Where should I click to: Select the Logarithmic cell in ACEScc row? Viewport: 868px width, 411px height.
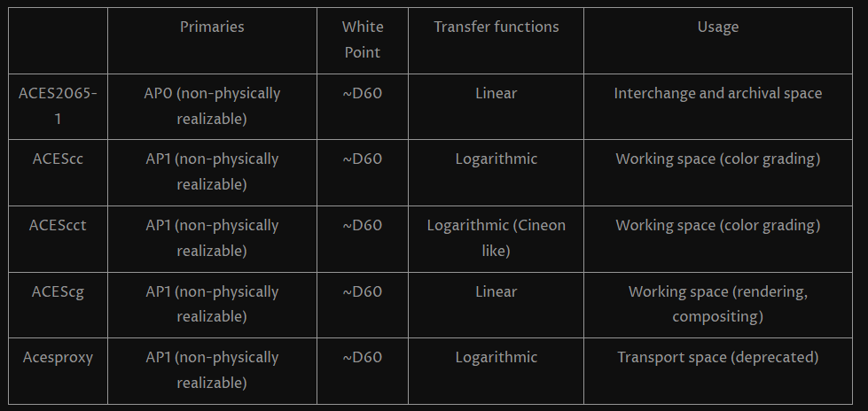point(496,159)
